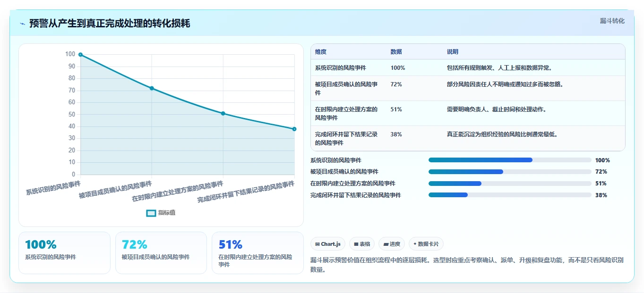Click progress label 完成闭环并留下结果记录的风险事件
Screen dimensions: 644x293
(x=356, y=195)
